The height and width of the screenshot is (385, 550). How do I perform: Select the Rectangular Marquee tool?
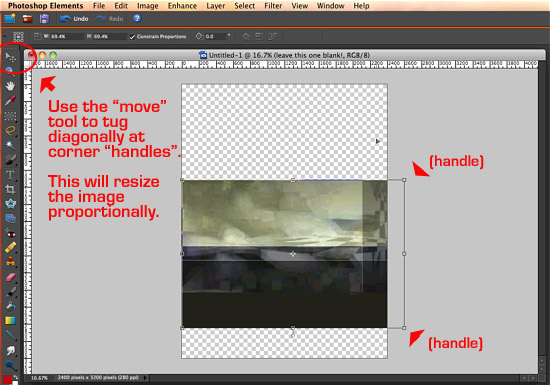click(x=10, y=116)
